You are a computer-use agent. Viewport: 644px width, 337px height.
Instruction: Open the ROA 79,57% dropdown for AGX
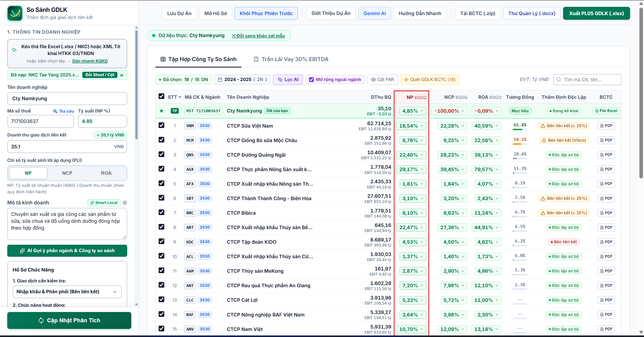pos(486,169)
